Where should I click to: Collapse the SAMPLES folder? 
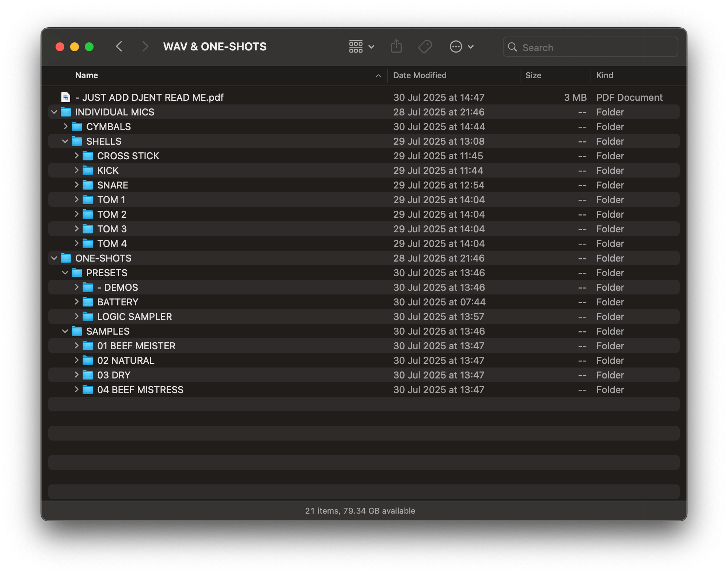(65, 331)
